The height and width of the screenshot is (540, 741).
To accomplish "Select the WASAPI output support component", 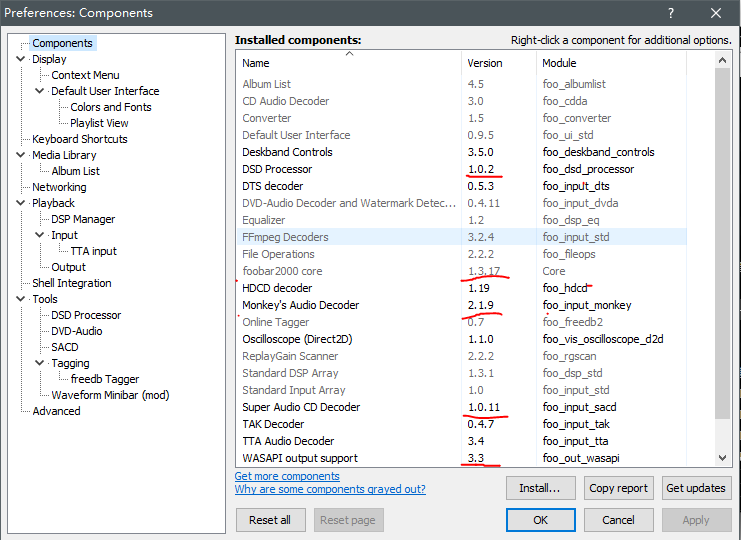I will coord(299,458).
